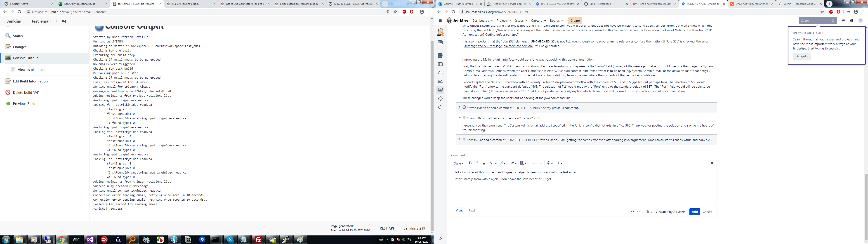Viewport: 868px width, 244px height.
Task: Open the text color dropdown arrow
Action: pos(496,163)
